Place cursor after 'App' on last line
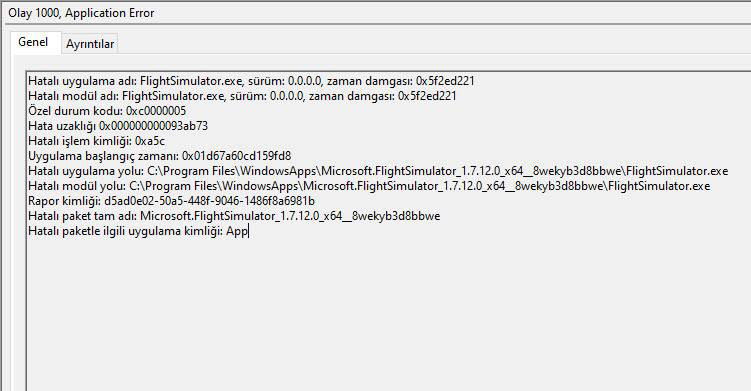 click(x=249, y=231)
